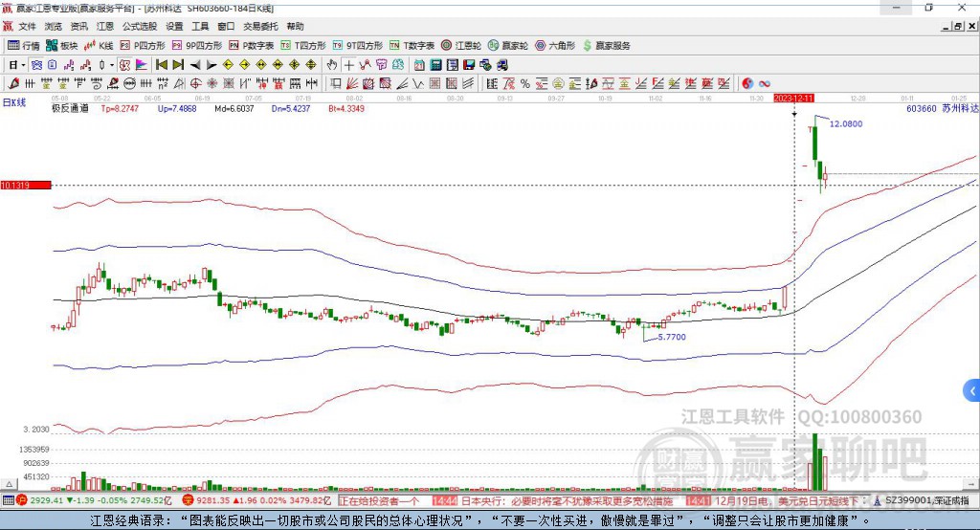Open 赢家服务 service link
The height and width of the screenshot is (530, 980).
pyautogui.click(x=606, y=46)
